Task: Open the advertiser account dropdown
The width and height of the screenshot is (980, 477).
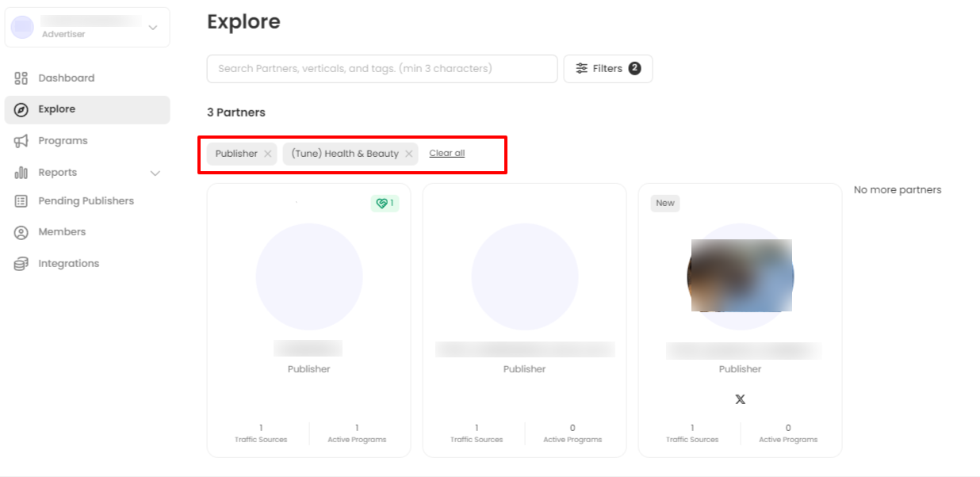Action: click(153, 28)
